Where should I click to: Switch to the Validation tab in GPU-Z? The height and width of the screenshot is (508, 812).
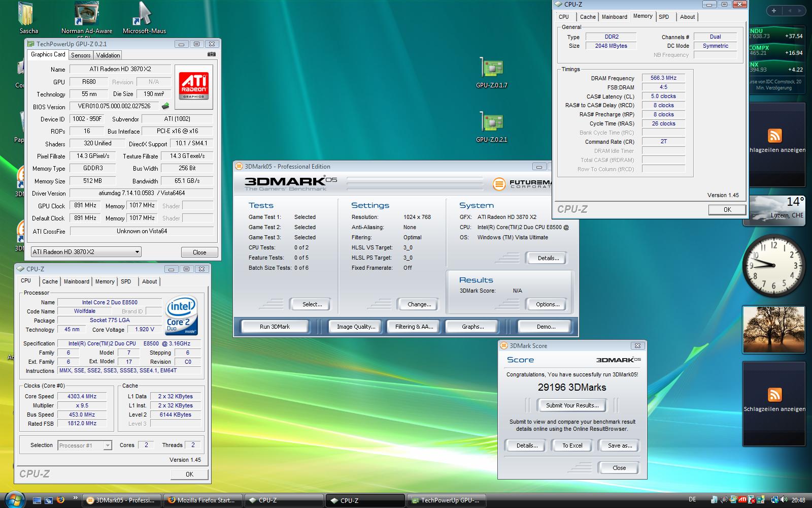[108, 55]
